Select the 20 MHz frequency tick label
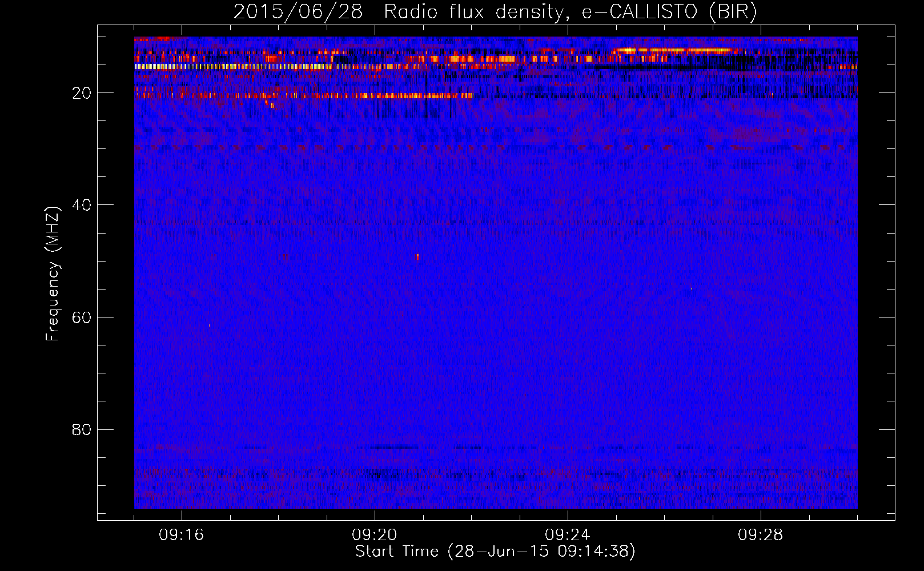924x571 pixels. click(82, 93)
